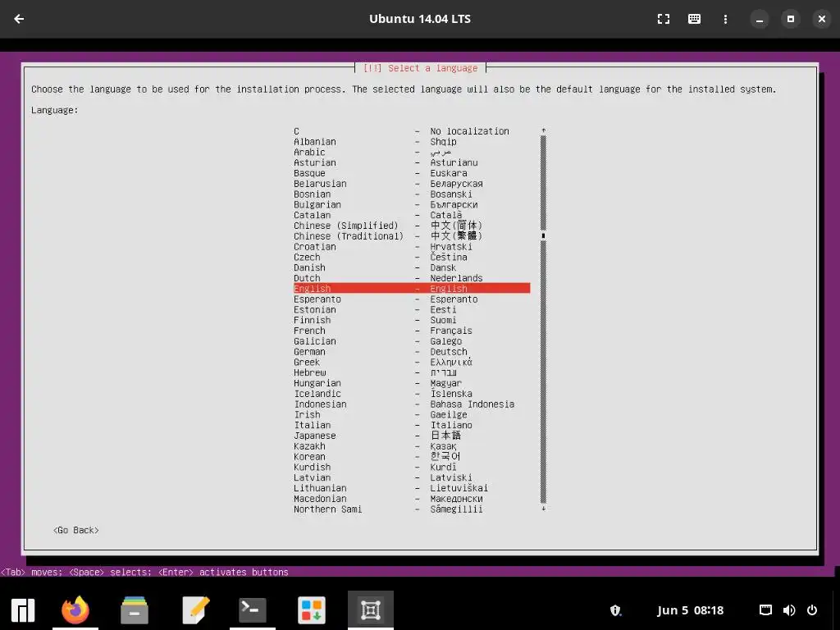Toggle fullscreen mode icon

663,19
